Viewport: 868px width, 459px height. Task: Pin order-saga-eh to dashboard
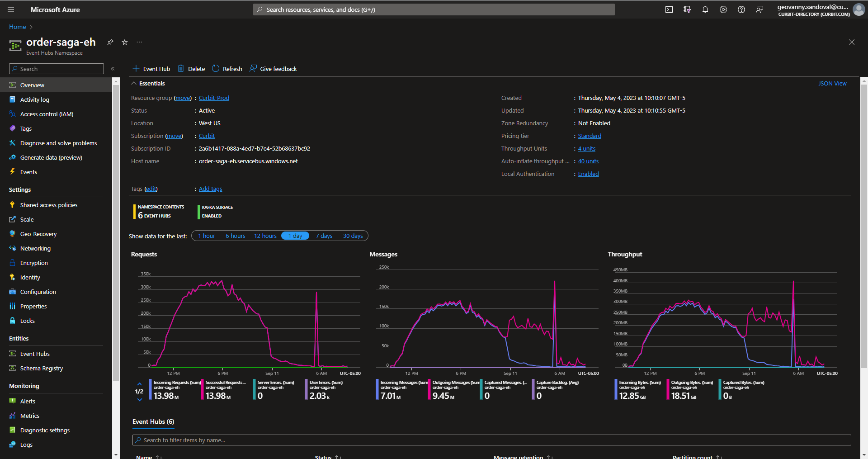pyautogui.click(x=110, y=42)
